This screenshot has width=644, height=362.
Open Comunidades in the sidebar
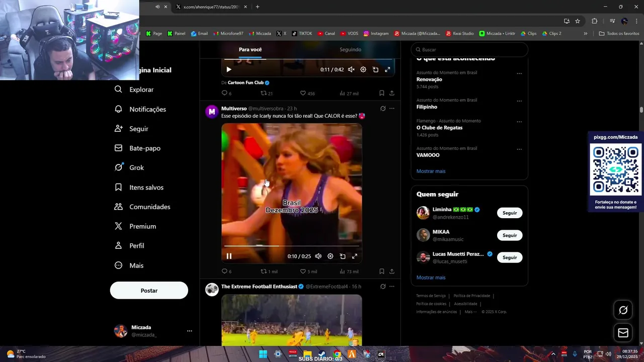142,207
